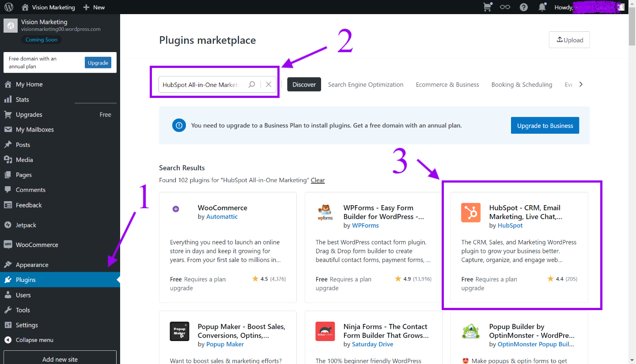Screen dimensions: 636x364
Task: Open the HubSpot author link
Action: 510,225
